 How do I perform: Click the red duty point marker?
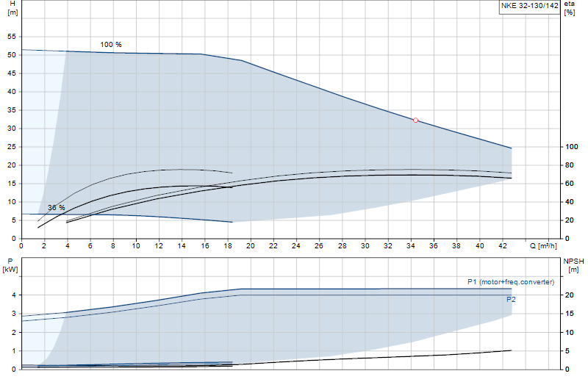pos(415,120)
